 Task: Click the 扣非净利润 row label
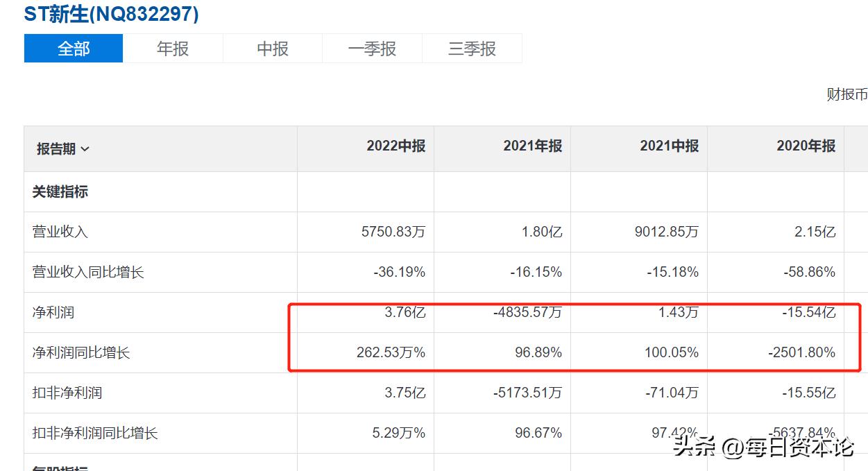pos(67,393)
